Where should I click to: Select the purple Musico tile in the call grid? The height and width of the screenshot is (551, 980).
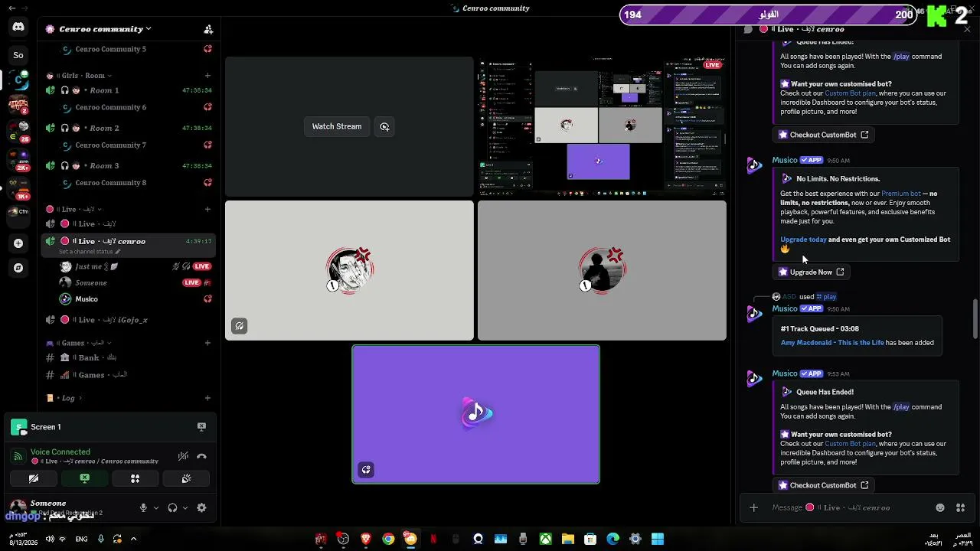click(475, 414)
